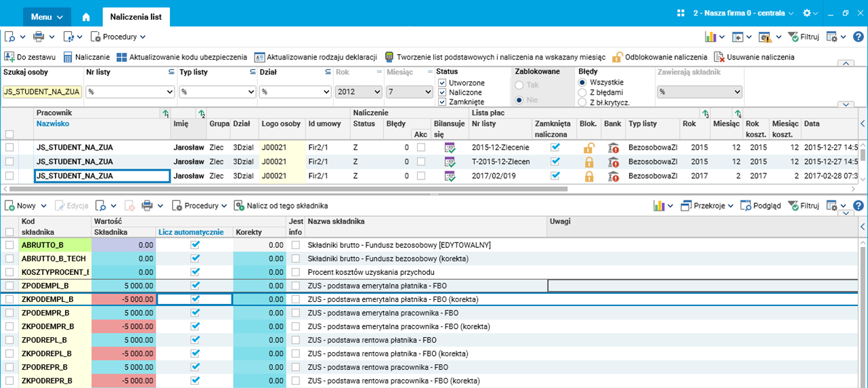Click the printer icon in top toolbar
The width and height of the screenshot is (868, 388).
tap(39, 37)
